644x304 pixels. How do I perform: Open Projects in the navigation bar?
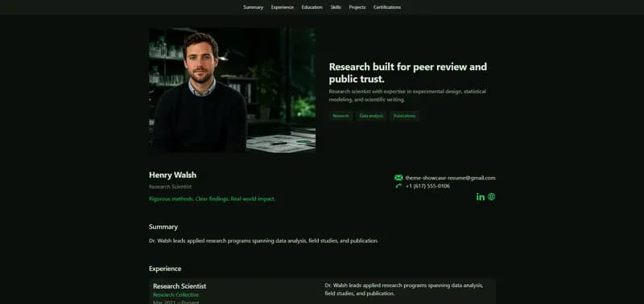click(x=357, y=7)
